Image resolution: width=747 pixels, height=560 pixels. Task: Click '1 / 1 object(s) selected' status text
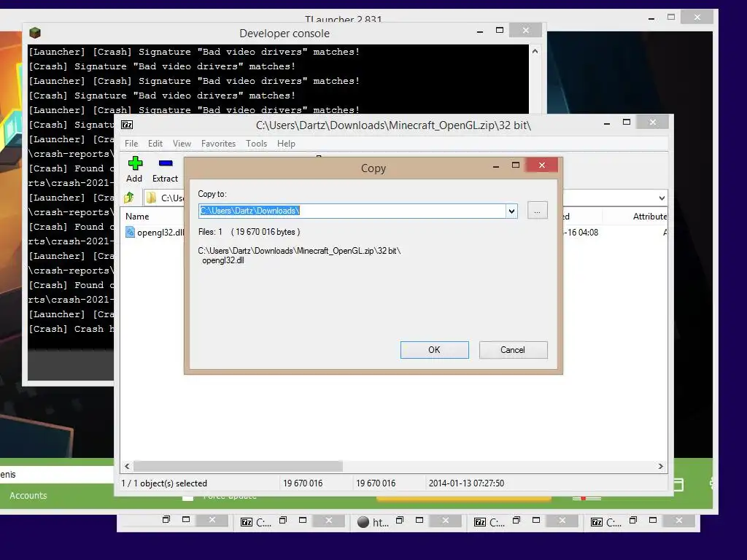pos(164,483)
